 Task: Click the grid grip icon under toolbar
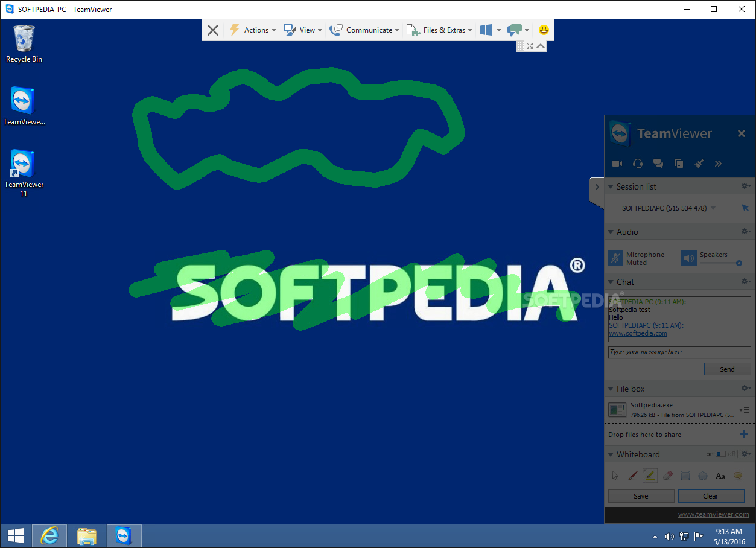click(x=520, y=46)
